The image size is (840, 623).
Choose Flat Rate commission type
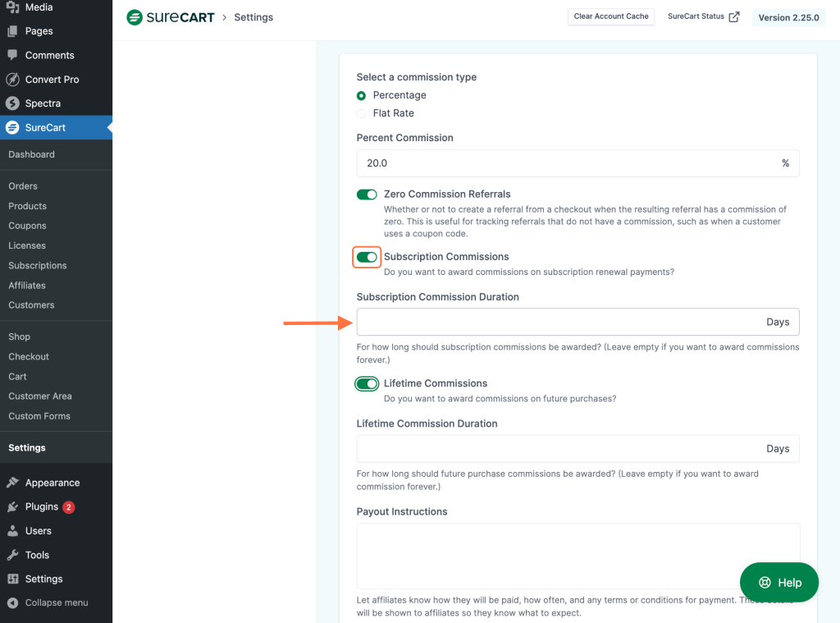tap(361, 113)
